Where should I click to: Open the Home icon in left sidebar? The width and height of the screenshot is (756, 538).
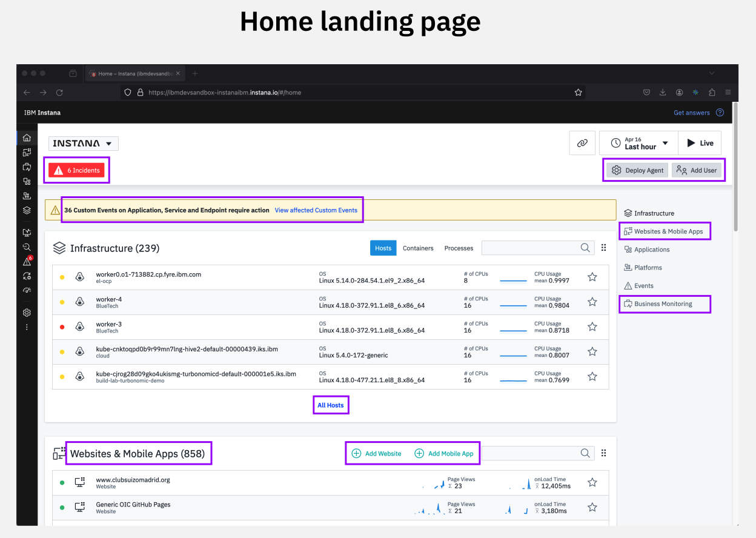(x=27, y=138)
